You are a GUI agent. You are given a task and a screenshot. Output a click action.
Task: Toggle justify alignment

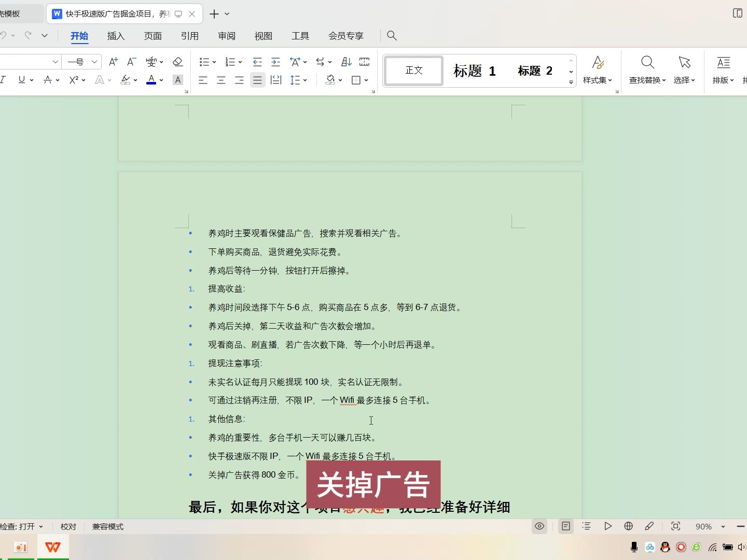pos(257,80)
